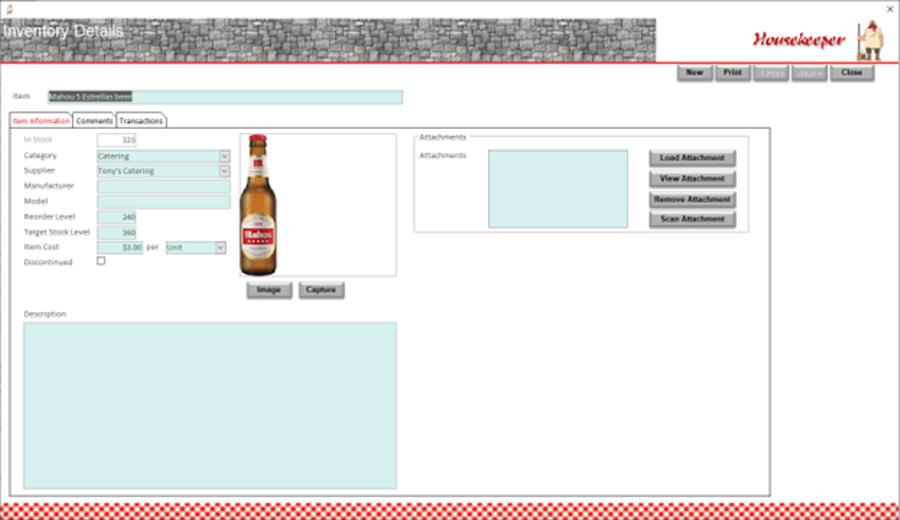Click Remove Attachment button
The height and width of the screenshot is (520, 900).
pyautogui.click(x=692, y=200)
